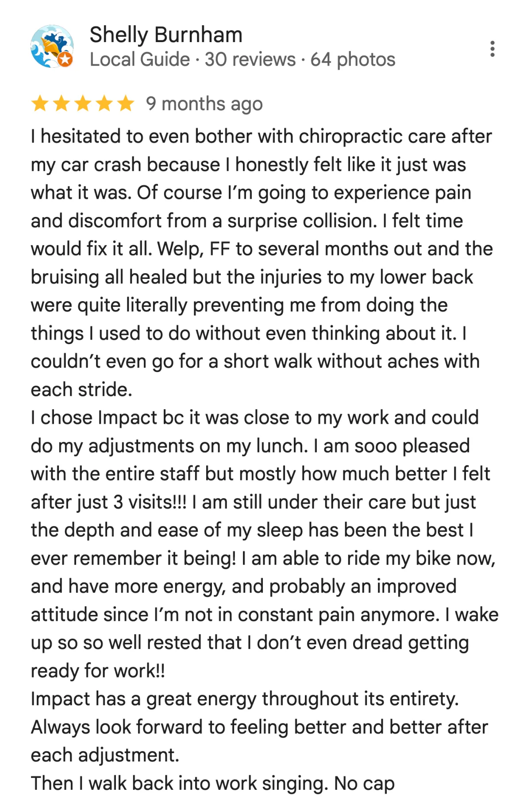The image size is (531, 812).
Task: Click the text 'ready for work!!'
Action: (98, 671)
